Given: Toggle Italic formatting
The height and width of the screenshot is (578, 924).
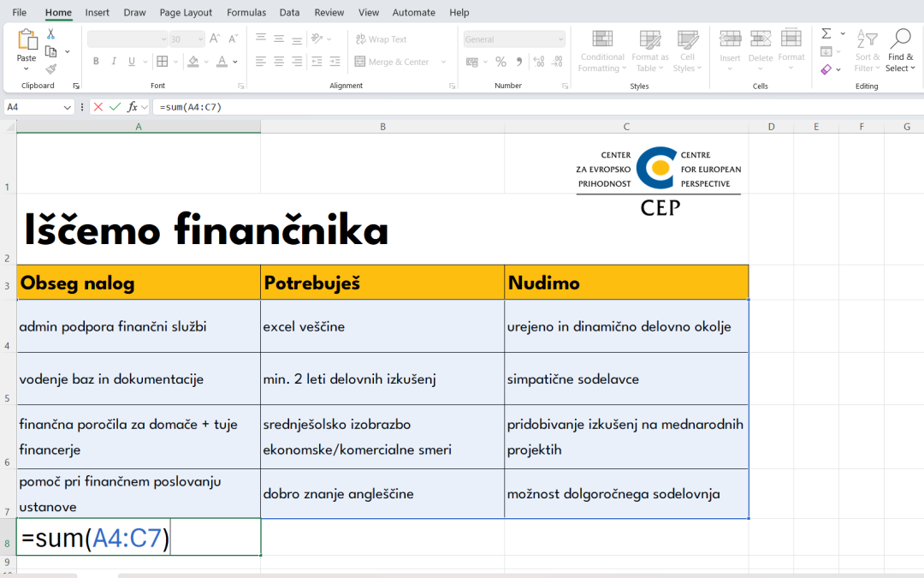Looking at the screenshot, I should 114,62.
